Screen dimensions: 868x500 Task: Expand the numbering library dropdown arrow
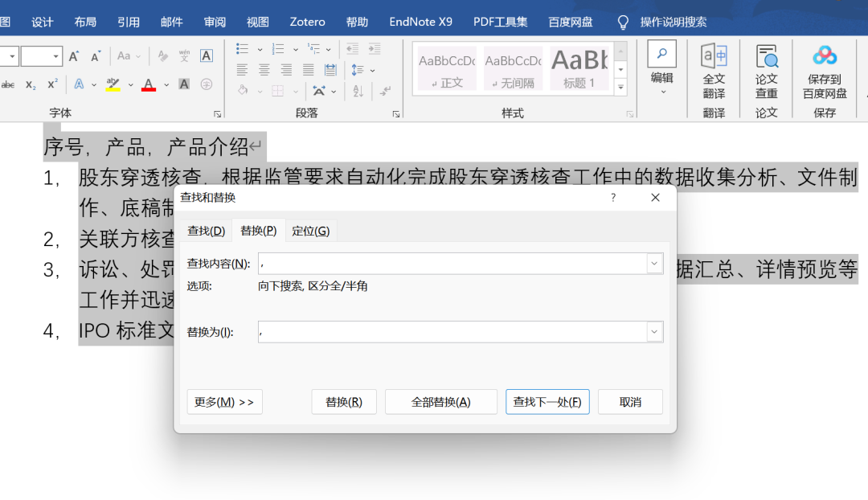click(296, 49)
